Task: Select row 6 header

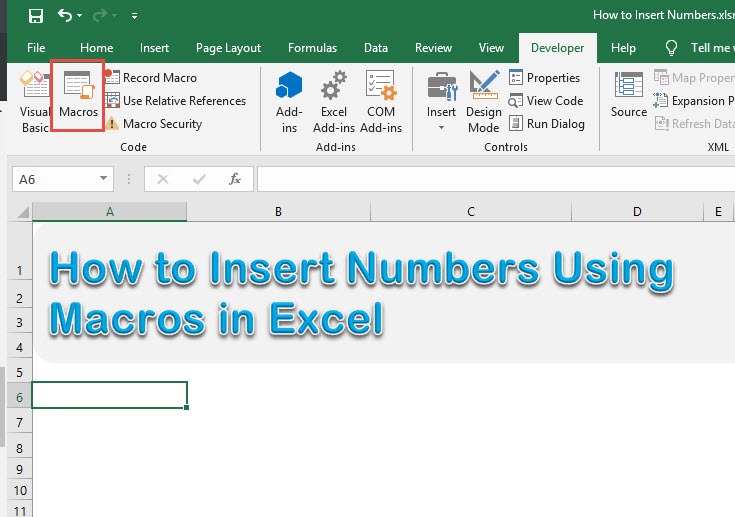Action: pyautogui.click(x=19, y=397)
